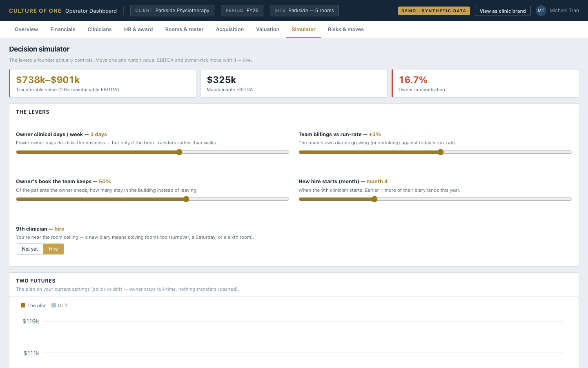Open the Risks & moves tab
Screen dimensions: 588x368
click(346, 29)
